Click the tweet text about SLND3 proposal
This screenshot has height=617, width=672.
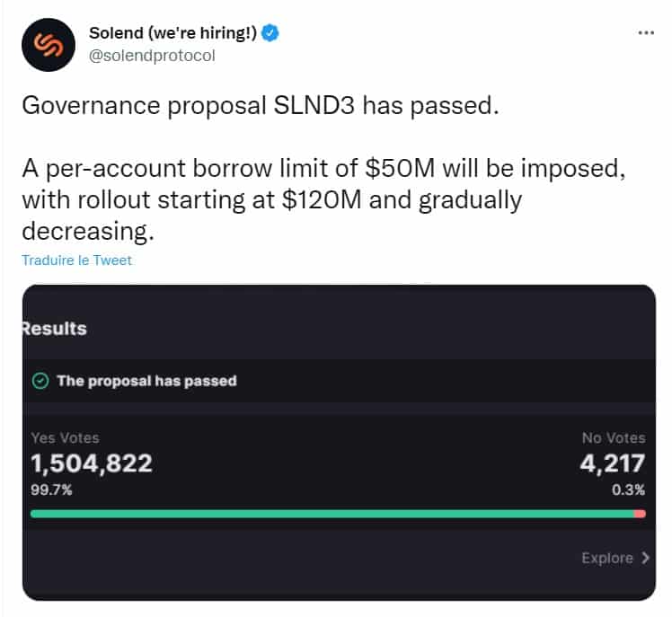(323, 168)
